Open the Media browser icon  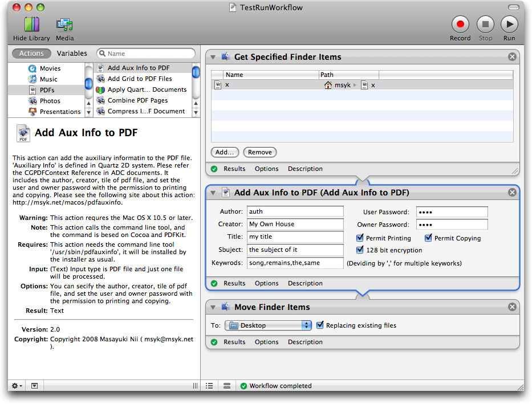pyautogui.click(x=64, y=25)
